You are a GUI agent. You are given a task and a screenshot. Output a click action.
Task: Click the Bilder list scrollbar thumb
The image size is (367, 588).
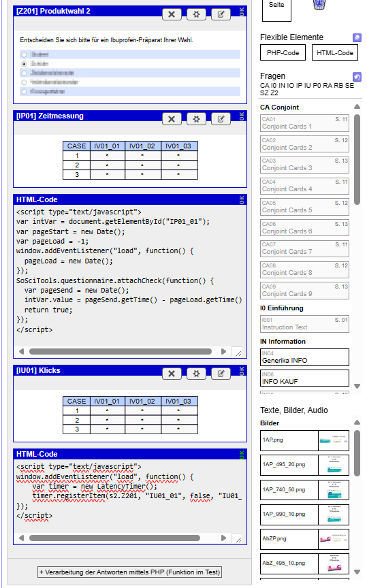pyautogui.click(x=357, y=452)
